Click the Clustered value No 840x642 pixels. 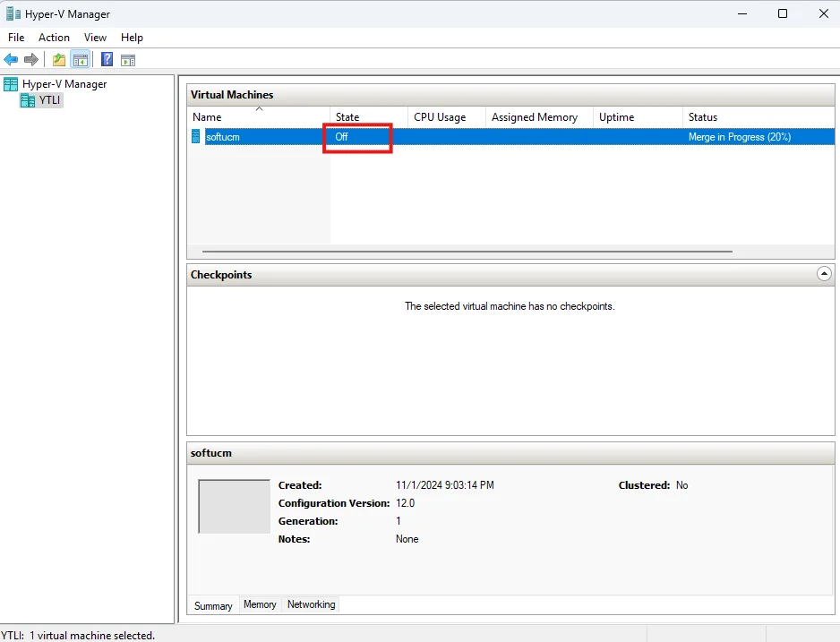[x=682, y=485]
